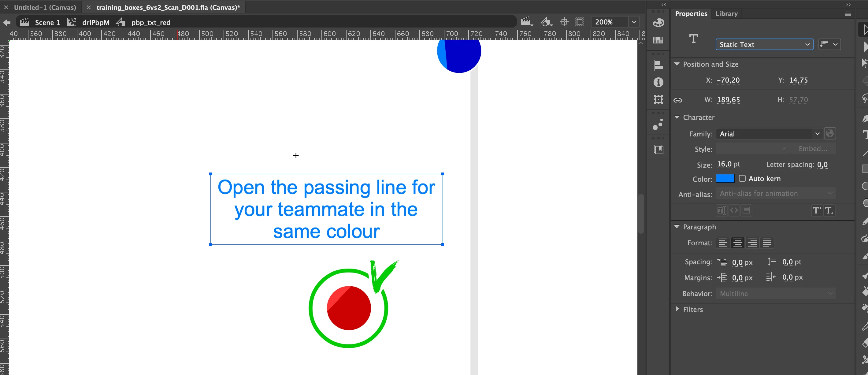Open the Edit Scene clapperboard menu
The image size is (868, 375).
pyautogui.click(x=527, y=22)
